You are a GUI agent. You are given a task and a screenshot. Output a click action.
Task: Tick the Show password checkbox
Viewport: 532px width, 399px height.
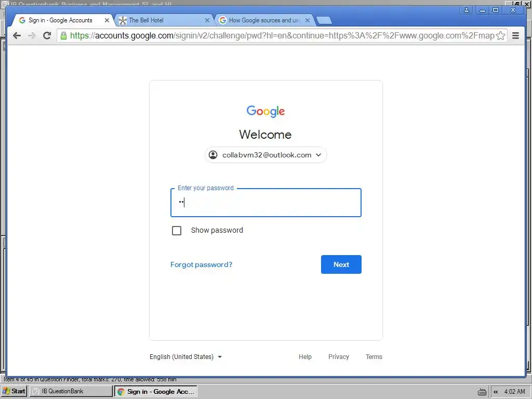177,231
